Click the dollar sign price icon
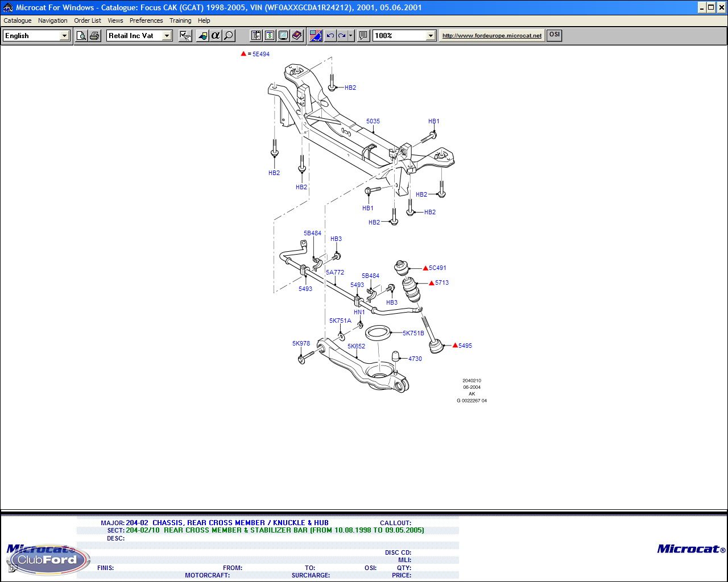Image resolution: width=728 pixels, height=582 pixels. 270,36
